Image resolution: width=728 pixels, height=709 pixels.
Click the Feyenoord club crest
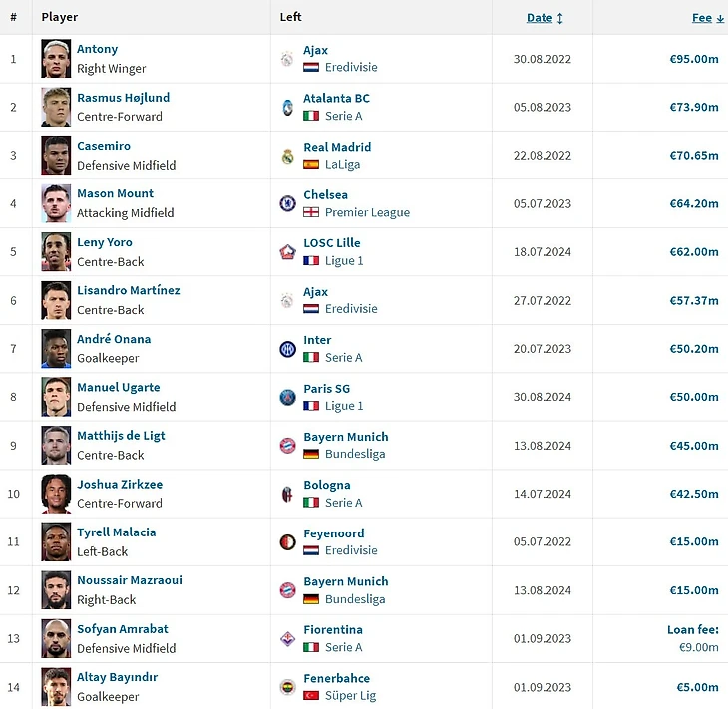287,542
